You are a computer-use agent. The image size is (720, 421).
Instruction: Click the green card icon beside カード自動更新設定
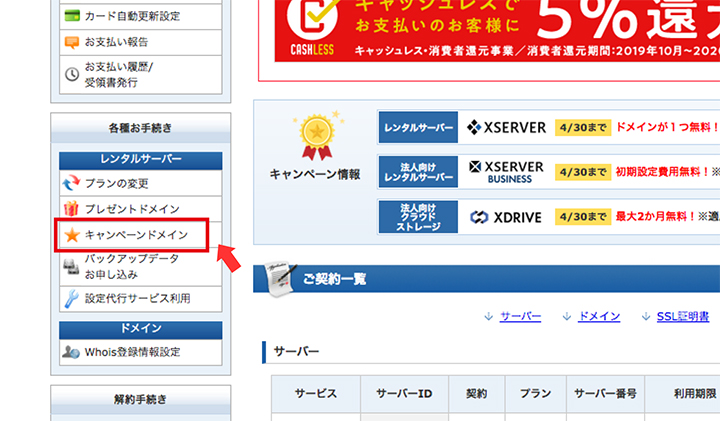coord(72,16)
